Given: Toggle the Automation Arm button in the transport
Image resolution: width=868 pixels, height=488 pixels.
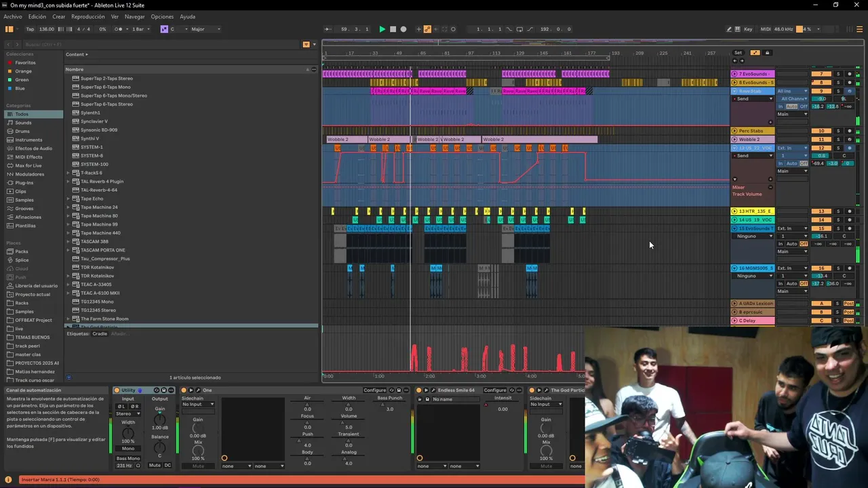Looking at the screenshot, I should pos(427,29).
